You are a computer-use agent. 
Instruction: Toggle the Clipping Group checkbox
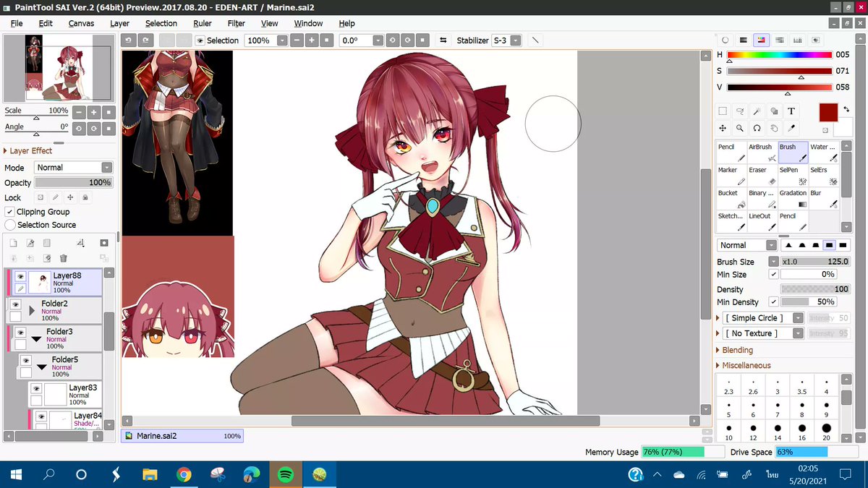point(10,212)
